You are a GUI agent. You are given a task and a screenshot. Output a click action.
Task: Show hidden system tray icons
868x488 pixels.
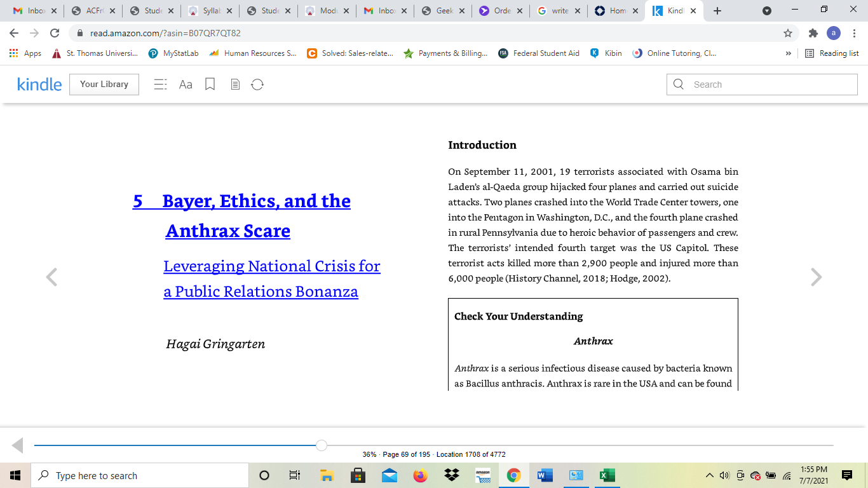[710, 475]
